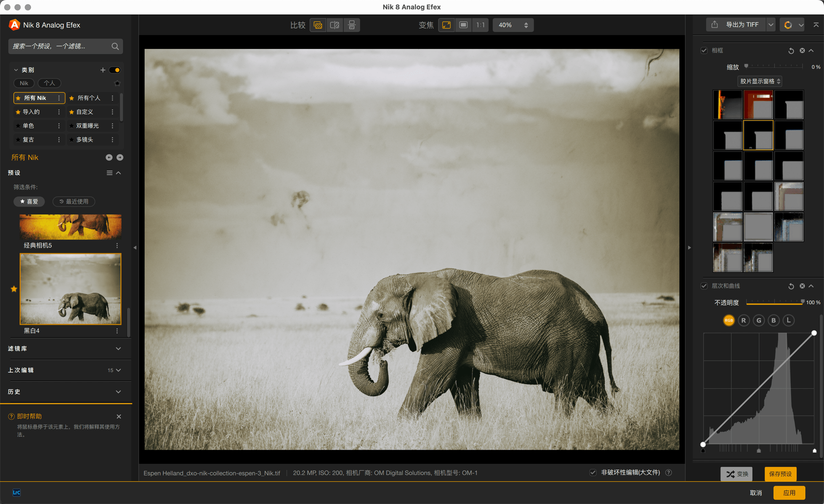Screen dimensions: 824x504
Task: Open the 胶片显示窗格 dropdown
Action: 760,81
